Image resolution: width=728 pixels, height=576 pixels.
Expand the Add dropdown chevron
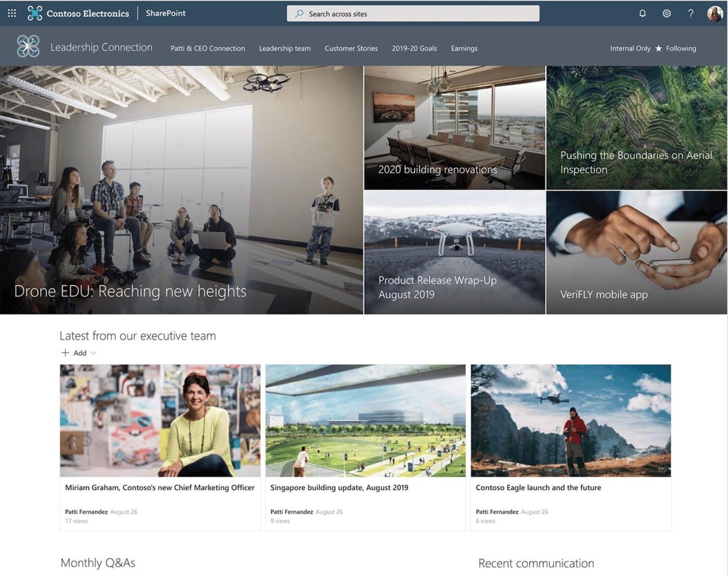pos(94,353)
